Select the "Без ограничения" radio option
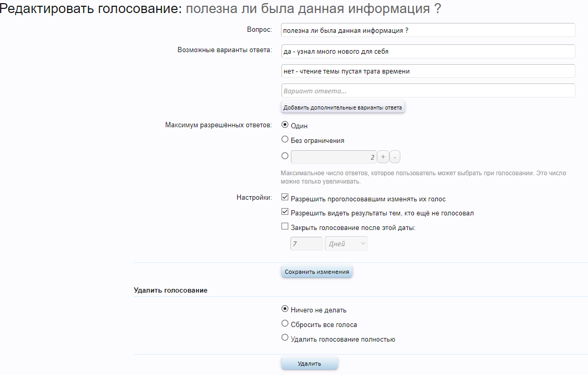 coord(285,139)
